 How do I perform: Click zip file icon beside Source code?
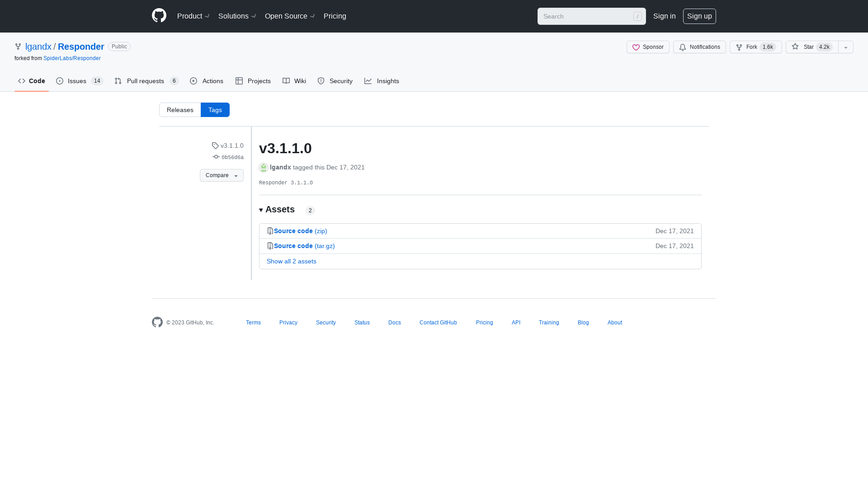(270, 231)
